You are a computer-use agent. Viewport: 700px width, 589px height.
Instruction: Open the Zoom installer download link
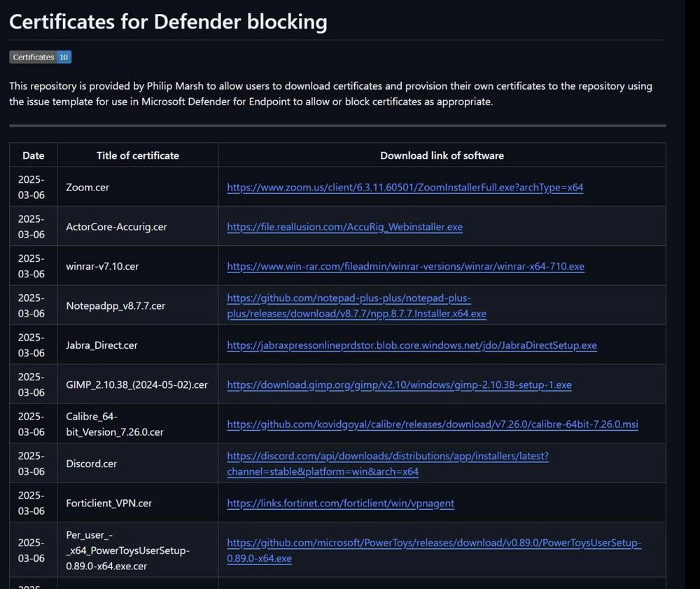[x=405, y=188]
